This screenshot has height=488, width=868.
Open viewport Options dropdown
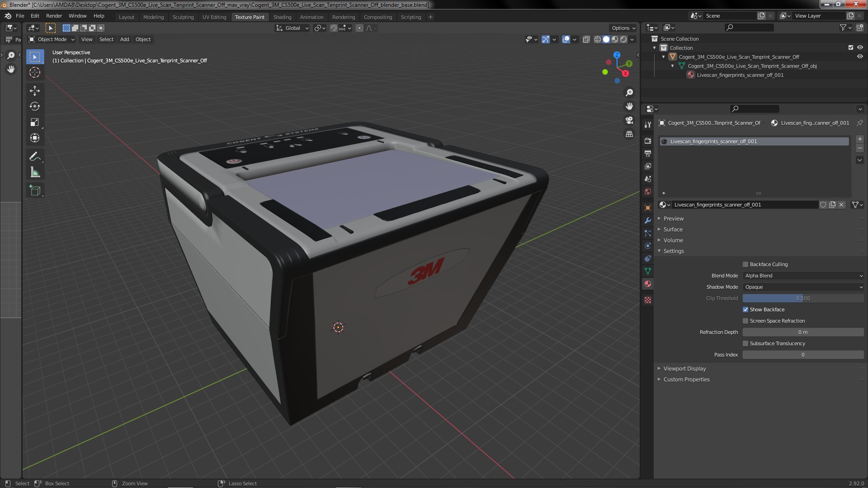click(x=623, y=28)
